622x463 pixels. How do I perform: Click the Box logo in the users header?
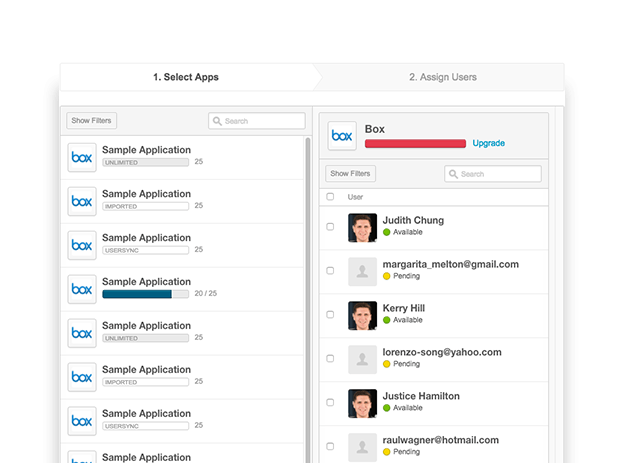(x=342, y=136)
